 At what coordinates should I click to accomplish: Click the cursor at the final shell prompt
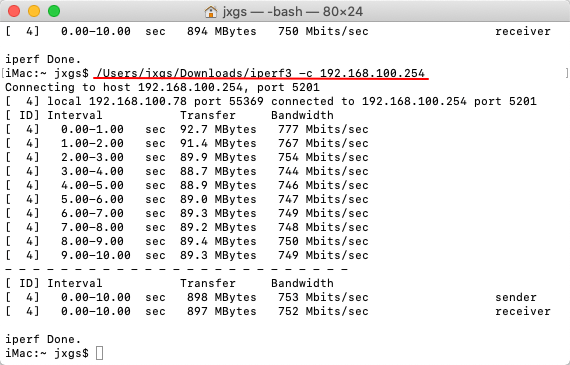(x=100, y=353)
